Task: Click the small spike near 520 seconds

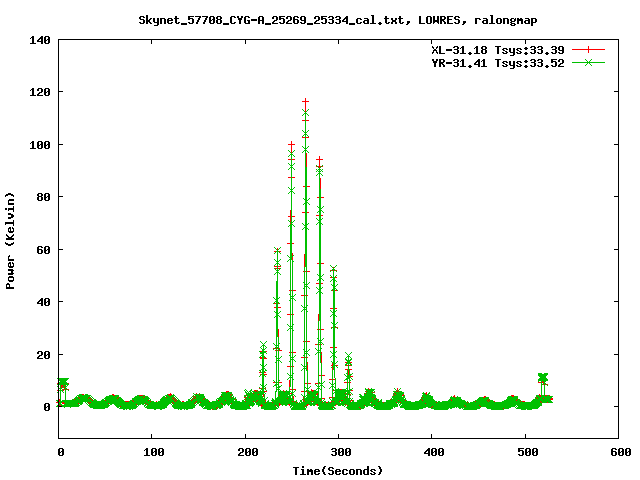Action: coord(542,378)
